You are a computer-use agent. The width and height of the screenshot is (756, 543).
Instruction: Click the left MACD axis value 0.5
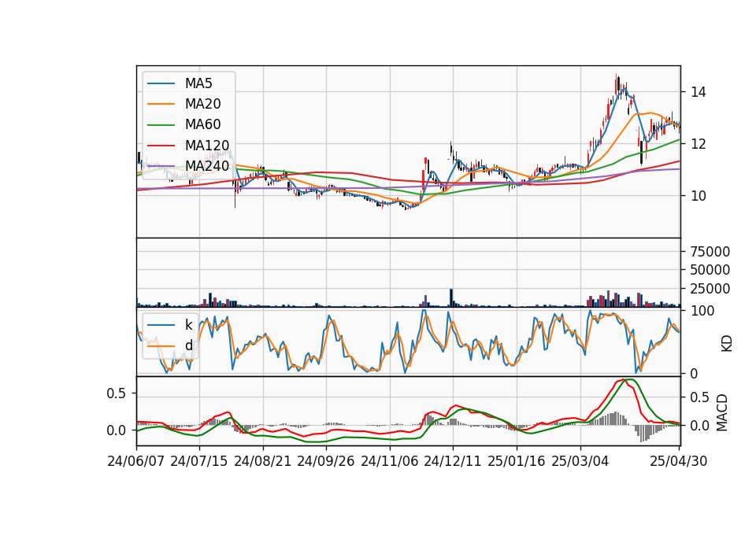pyautogui.click(x=117, y=393)
